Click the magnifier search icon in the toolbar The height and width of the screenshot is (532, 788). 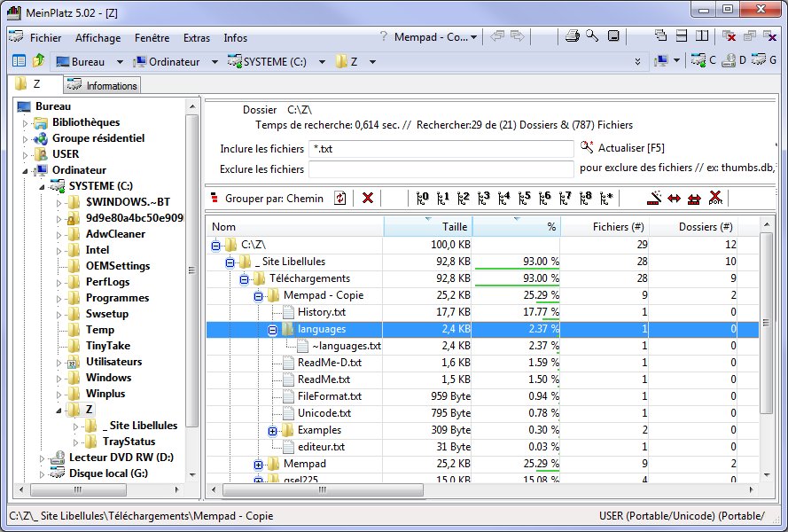coord(592,35)
